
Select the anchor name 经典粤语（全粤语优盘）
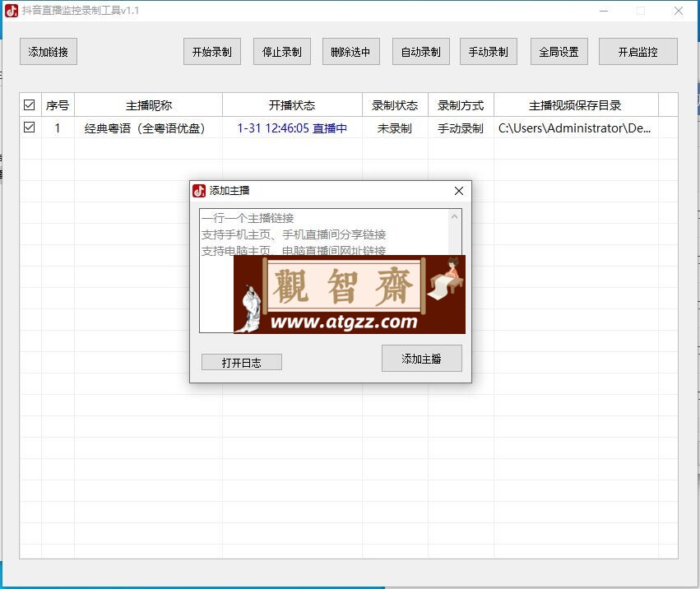(x=145, y=128)
